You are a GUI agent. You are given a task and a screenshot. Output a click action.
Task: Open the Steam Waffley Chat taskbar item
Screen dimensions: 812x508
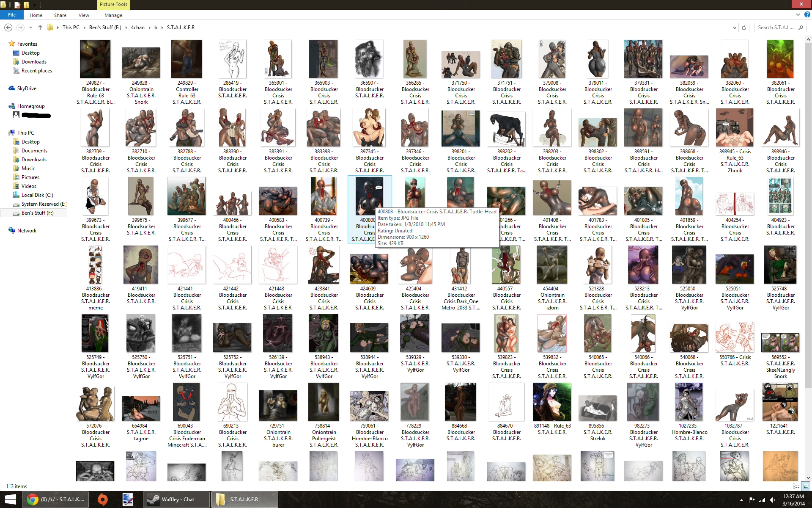pos(176,500)
